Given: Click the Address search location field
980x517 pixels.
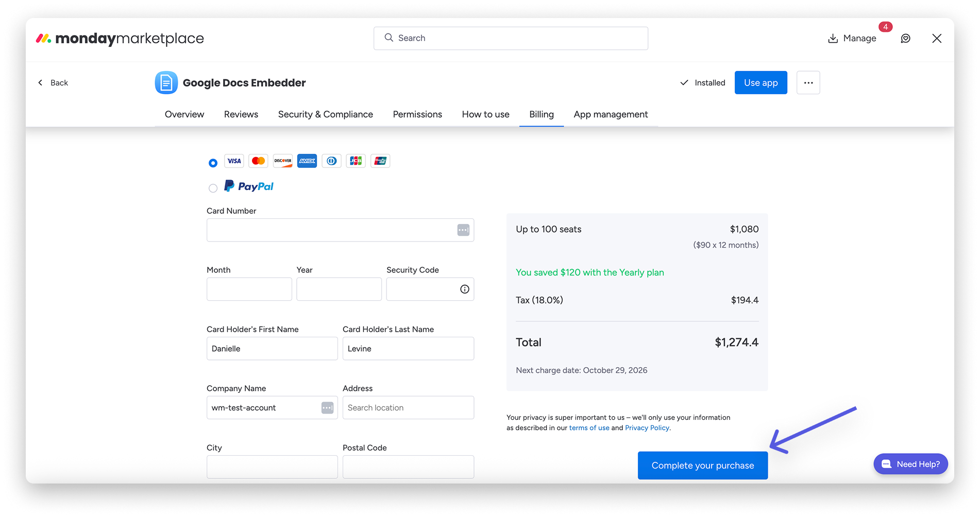Looking at the screenshot, I should pos(408,408).
